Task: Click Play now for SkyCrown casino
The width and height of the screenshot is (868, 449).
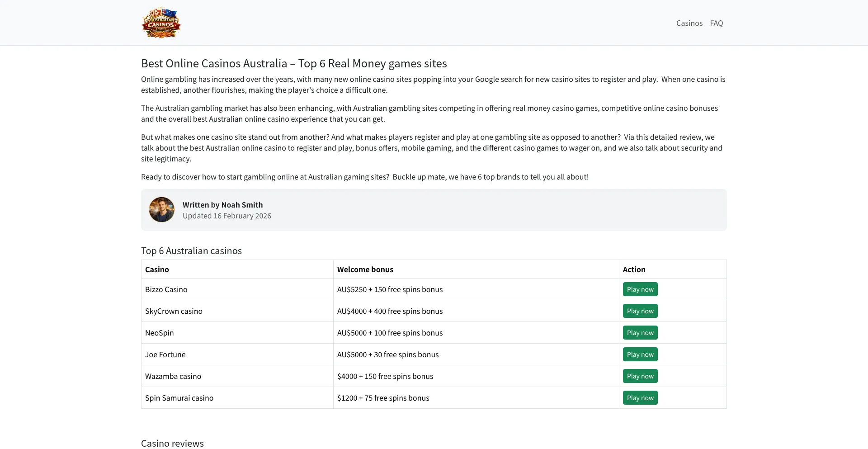Action: tap(640, 311)
